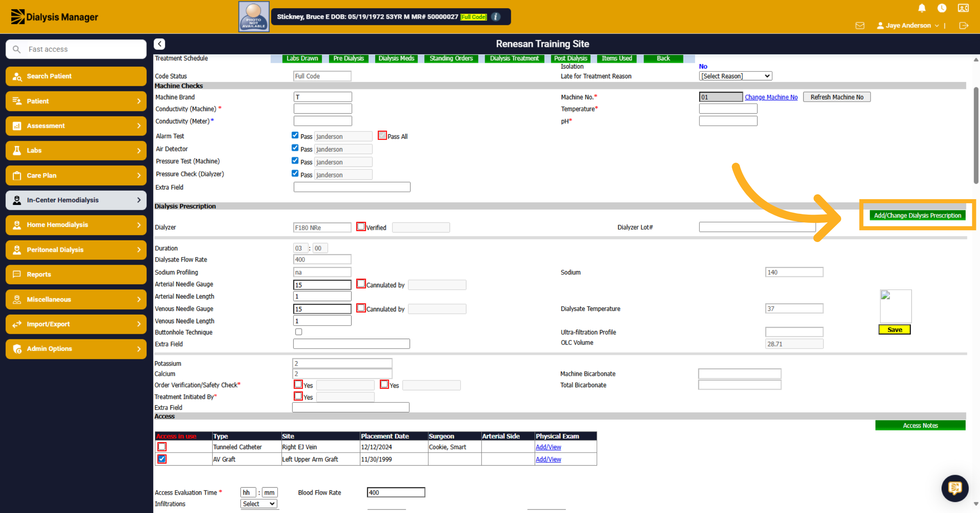
Task: Switch to the Labs Drawn tab
Action: click(302, 58)
